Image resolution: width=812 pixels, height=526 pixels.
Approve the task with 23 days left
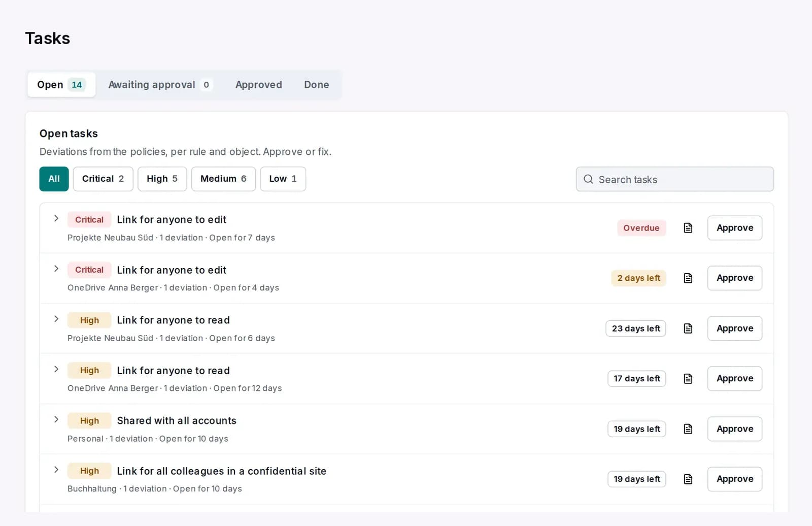735,328
